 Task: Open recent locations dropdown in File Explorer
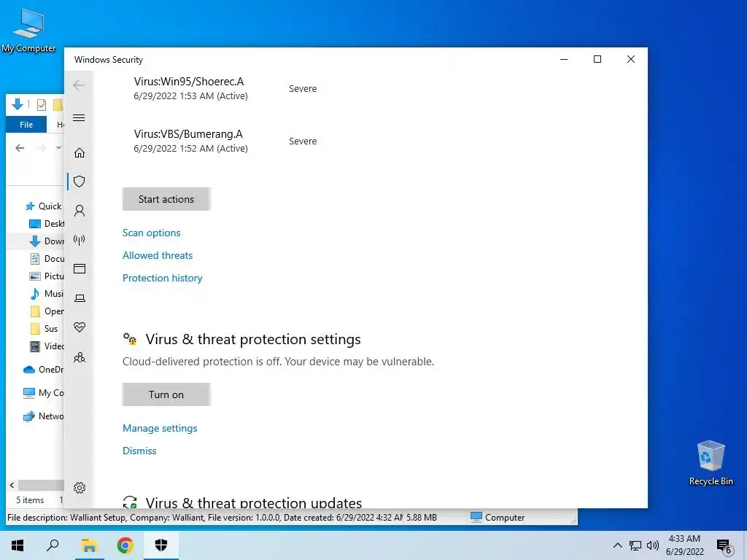(x=58, y=147)
